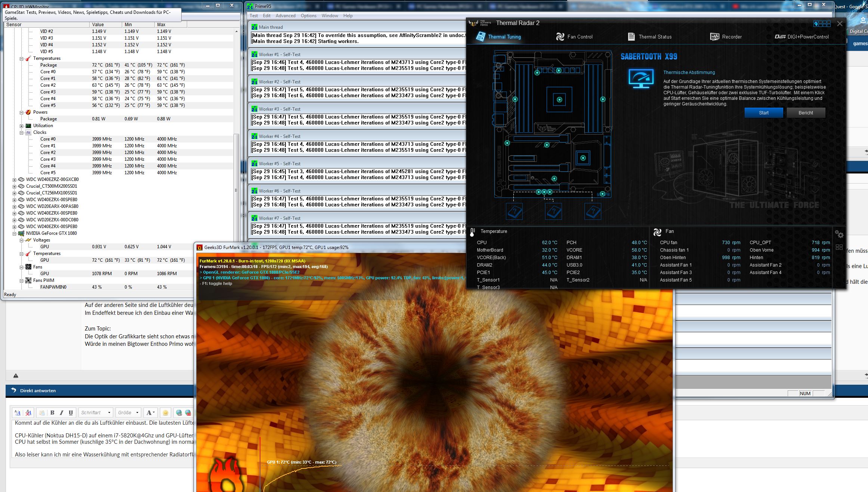Click the first unknown fan slot icon

point(514,211)
